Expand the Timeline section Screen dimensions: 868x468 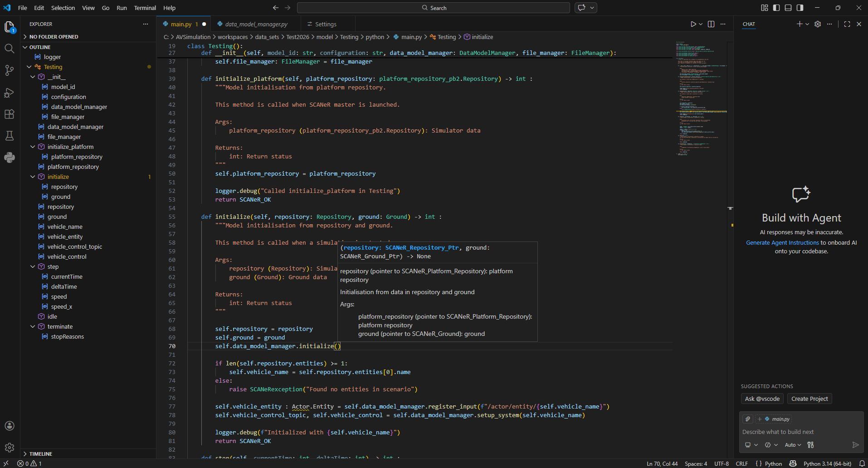click(41, 454)
